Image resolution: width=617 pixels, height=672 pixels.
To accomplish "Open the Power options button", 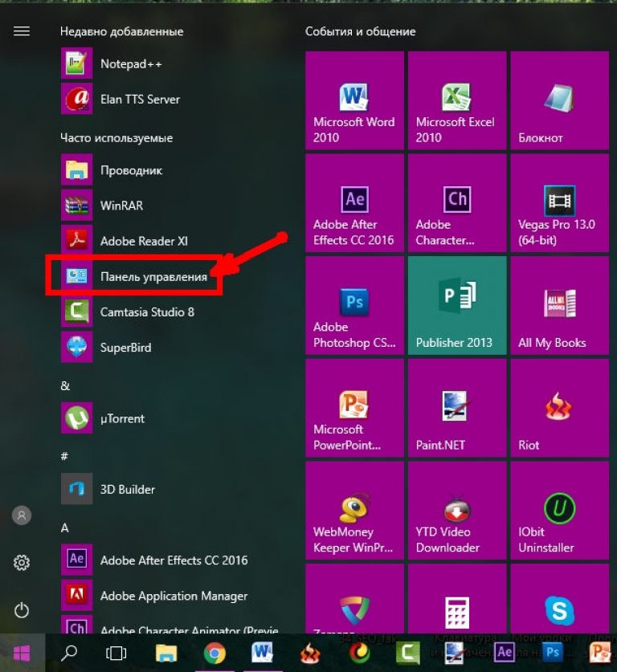I will pyautogui.click(x=22, y=610).
